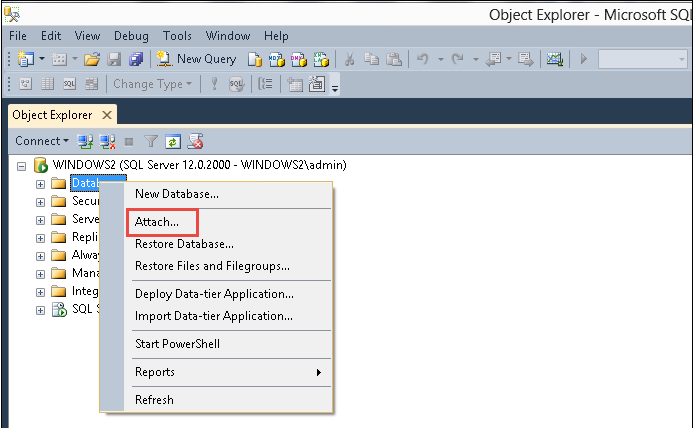The height and width of the screenshot is (428, 700).
Task: Click the Add New Derived Table icon
Action: coord(317,84)
